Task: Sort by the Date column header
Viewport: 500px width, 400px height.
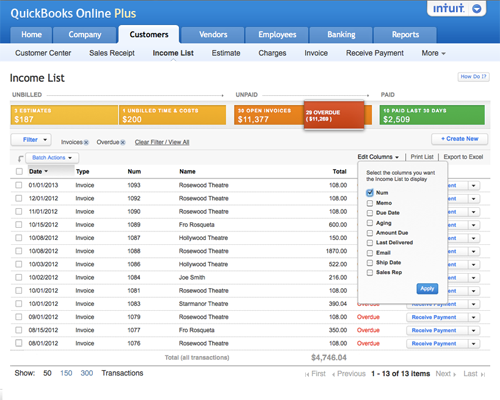Action: (x=38, y=171)
